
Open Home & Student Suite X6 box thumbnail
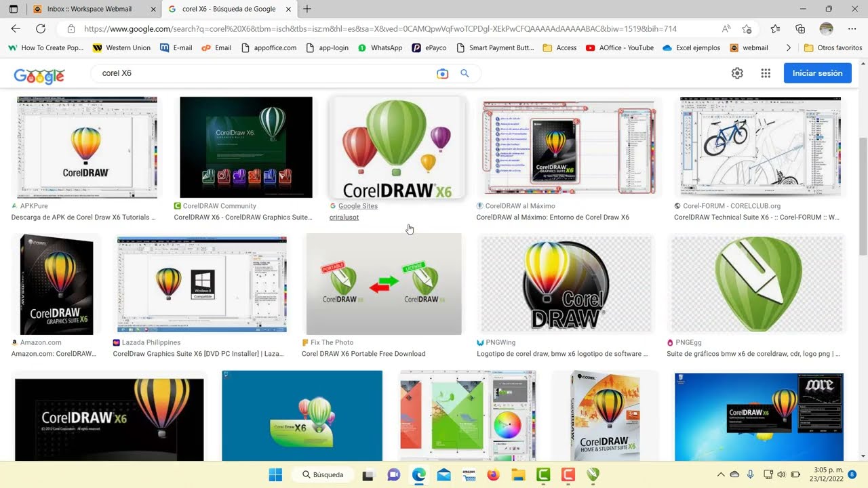(x=605, y=415)
